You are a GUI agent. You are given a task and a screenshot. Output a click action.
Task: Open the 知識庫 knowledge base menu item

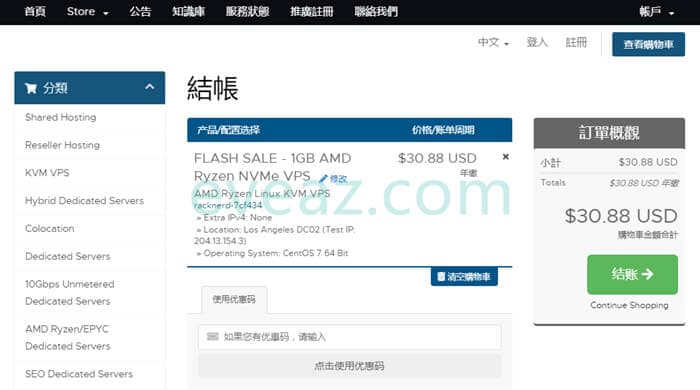coord(188,12)
